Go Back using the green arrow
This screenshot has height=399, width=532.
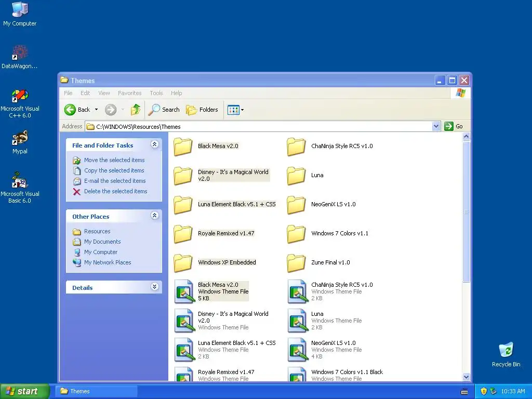tap(78, 110)
